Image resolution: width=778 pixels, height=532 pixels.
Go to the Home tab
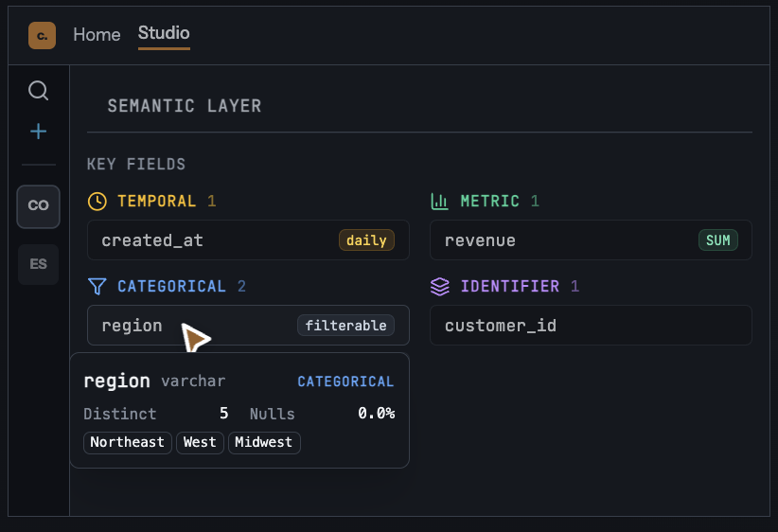tap(97, 35)
